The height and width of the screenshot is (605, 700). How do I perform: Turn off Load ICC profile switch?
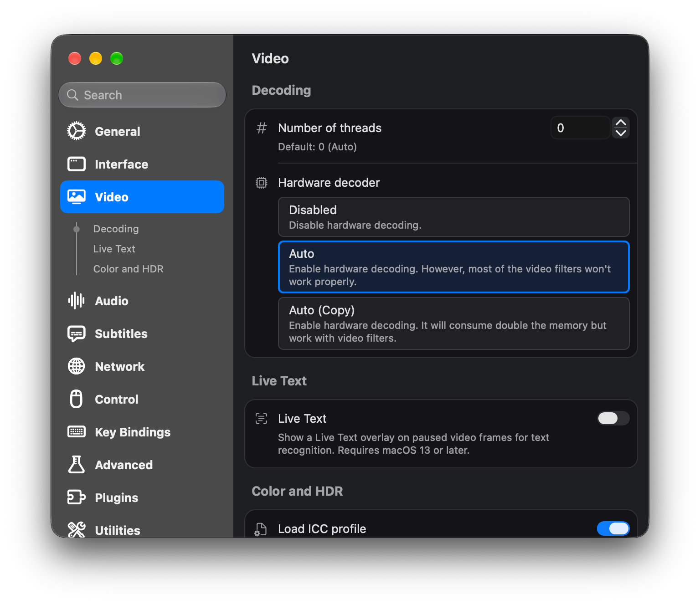[613, 528]
